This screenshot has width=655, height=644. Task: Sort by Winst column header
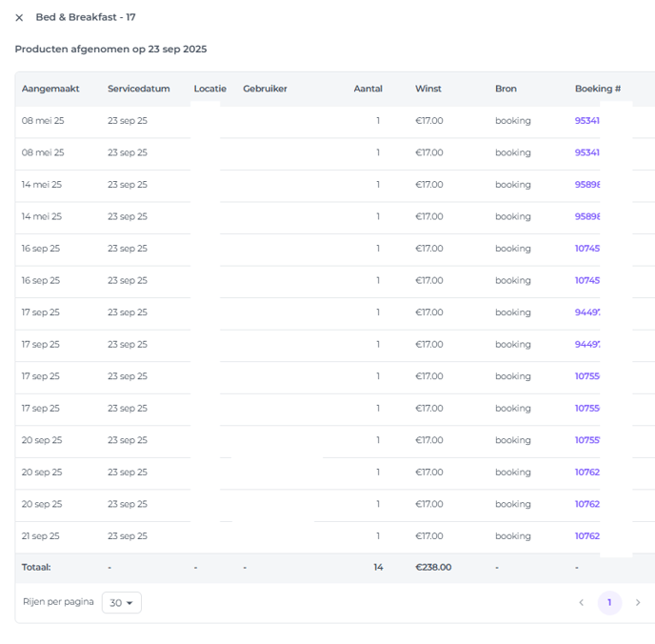coord(428,89)
